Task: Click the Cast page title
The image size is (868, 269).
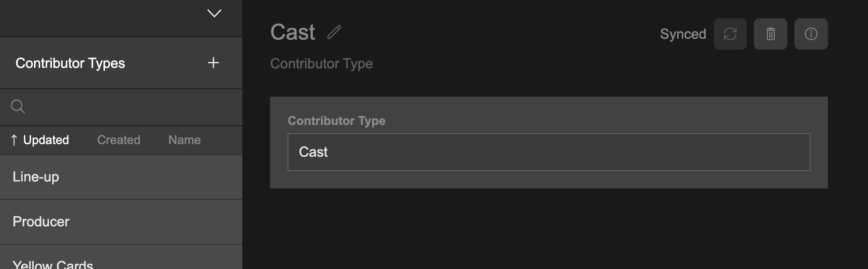Action: pos(292,33)
